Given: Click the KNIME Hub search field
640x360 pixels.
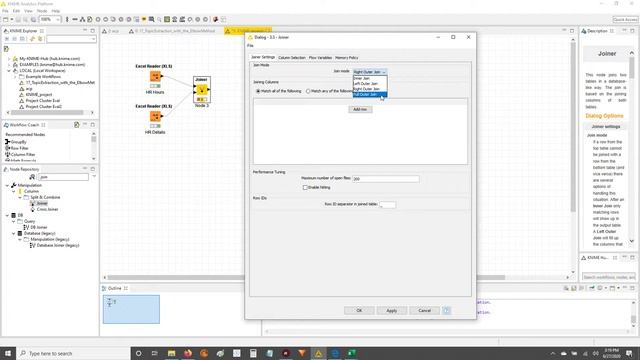Looking at the screenshot, I should (x=609, y=277).
